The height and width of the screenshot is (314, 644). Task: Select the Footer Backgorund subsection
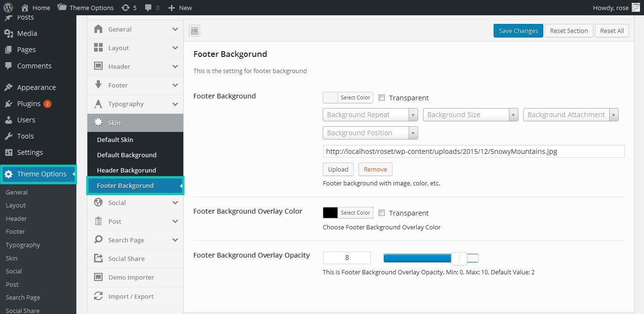click(x=135, y=185)
